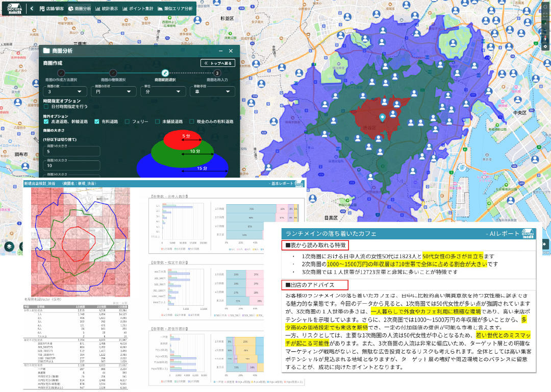The image size is (551, 392).
Task: Close the 商圏分析 panel
Action: [231, 51]
